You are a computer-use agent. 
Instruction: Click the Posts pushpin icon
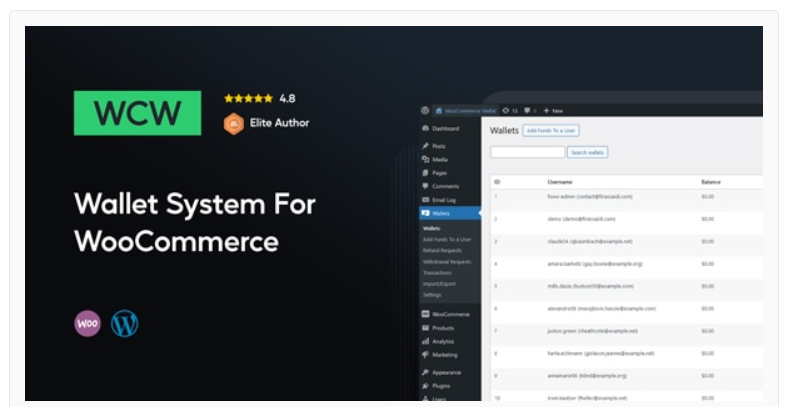pos(425,146)
